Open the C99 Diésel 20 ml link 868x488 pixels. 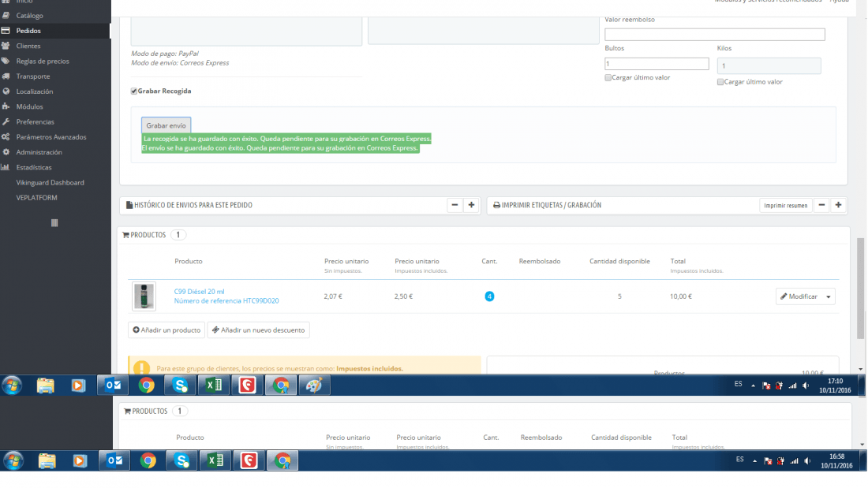coord(200,292)
